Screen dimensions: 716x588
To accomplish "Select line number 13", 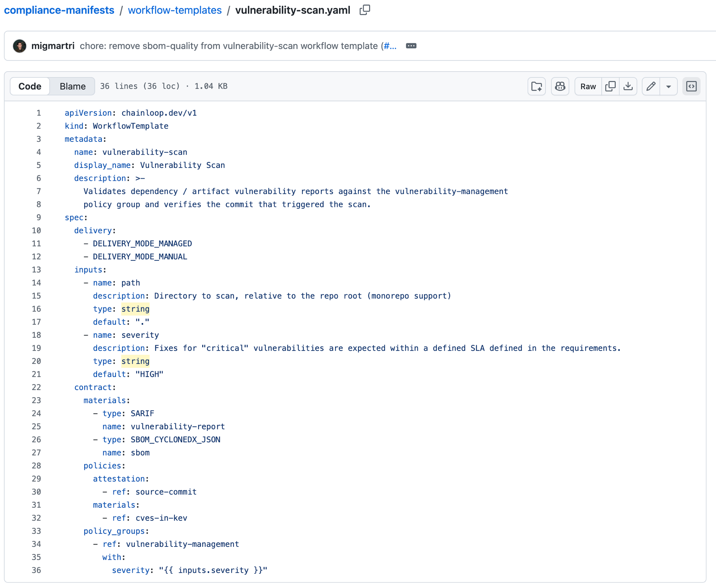I will click(36, 270).
